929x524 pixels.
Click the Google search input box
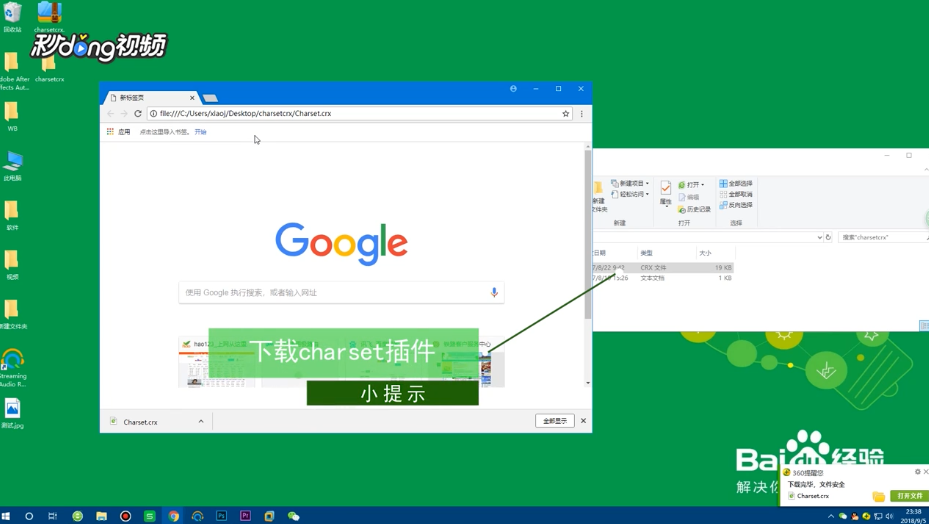click(x=341, y=292)
